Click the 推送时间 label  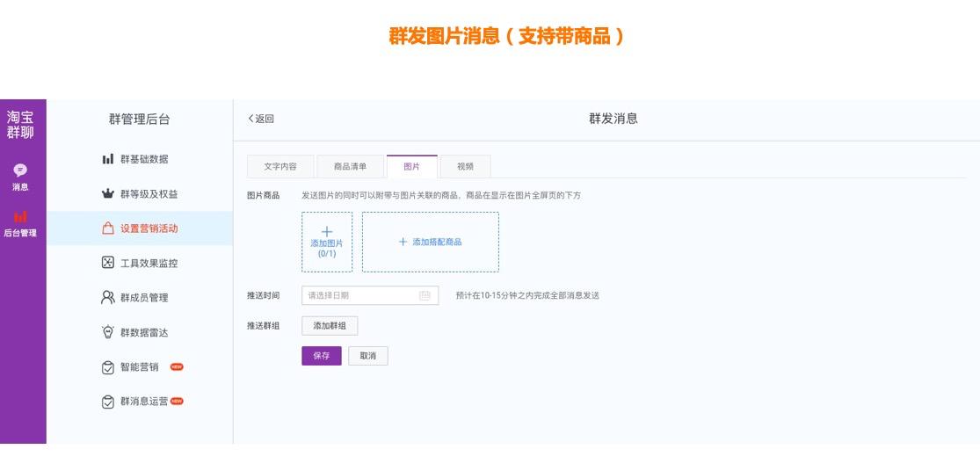[263, 295]
